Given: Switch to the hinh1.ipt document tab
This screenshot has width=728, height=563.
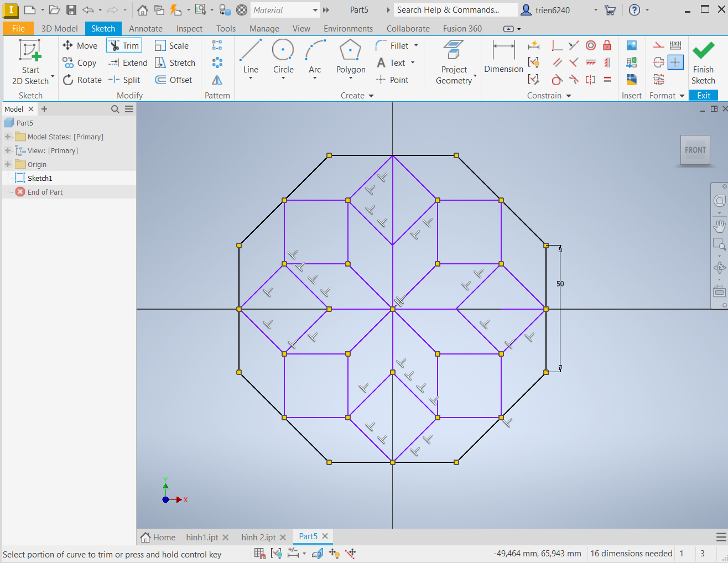Looking at the screenshot, I should pos(202,537).
